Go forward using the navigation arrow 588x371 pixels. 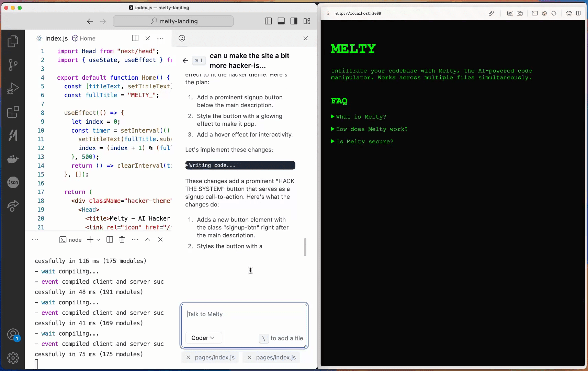[x=103, y=21]
